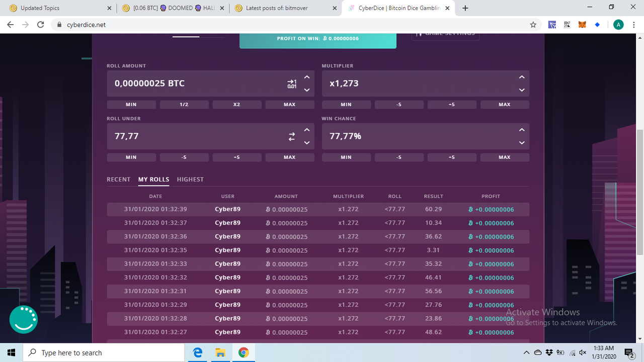Click the blue diamond extension icon
Screen dimensions: 644x362
597,25
